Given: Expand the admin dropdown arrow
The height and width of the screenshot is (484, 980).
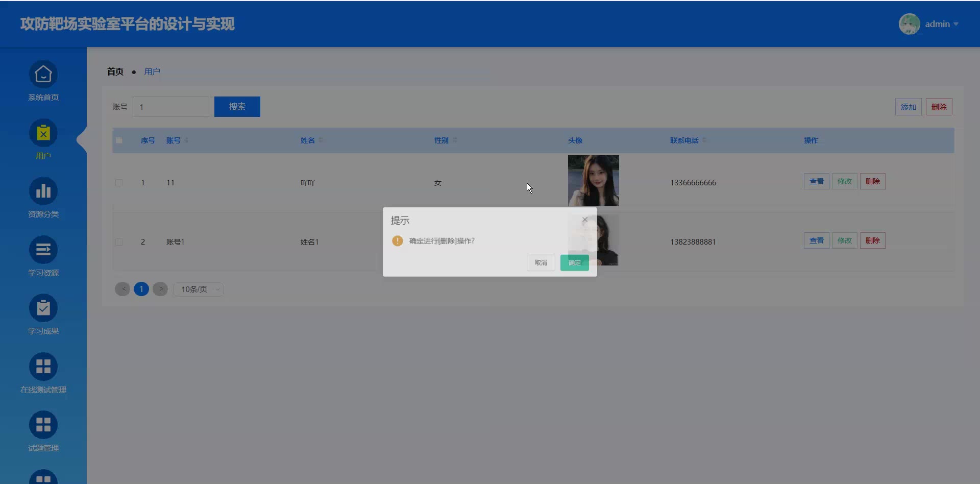Looking at the screenshot, I should click(x=955, y=24).
